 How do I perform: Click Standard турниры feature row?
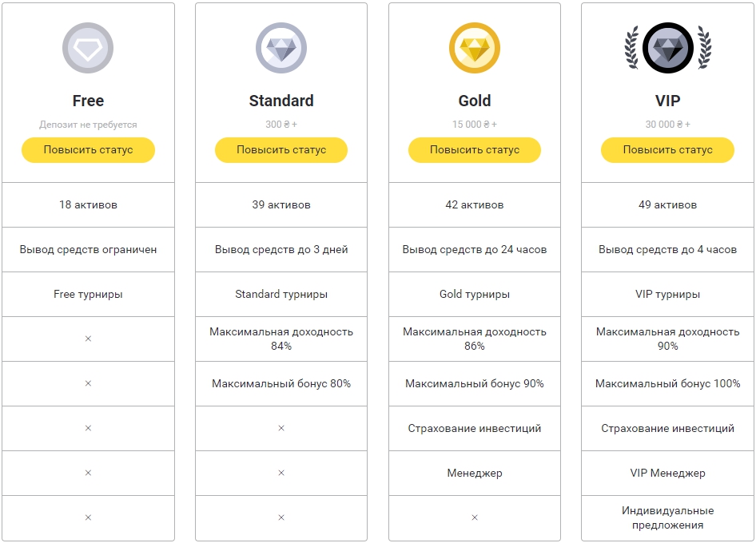(281, 294)
